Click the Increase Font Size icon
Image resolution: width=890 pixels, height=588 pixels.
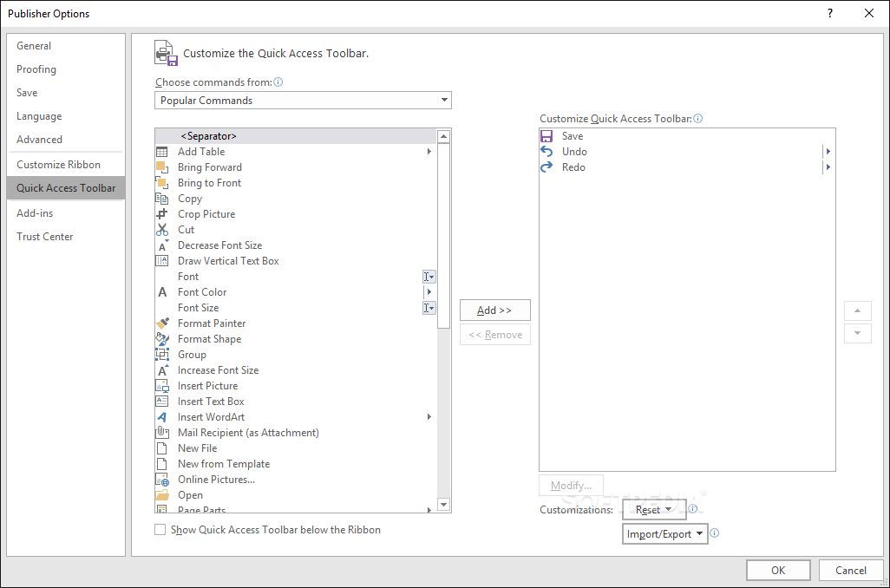[161, 370]
